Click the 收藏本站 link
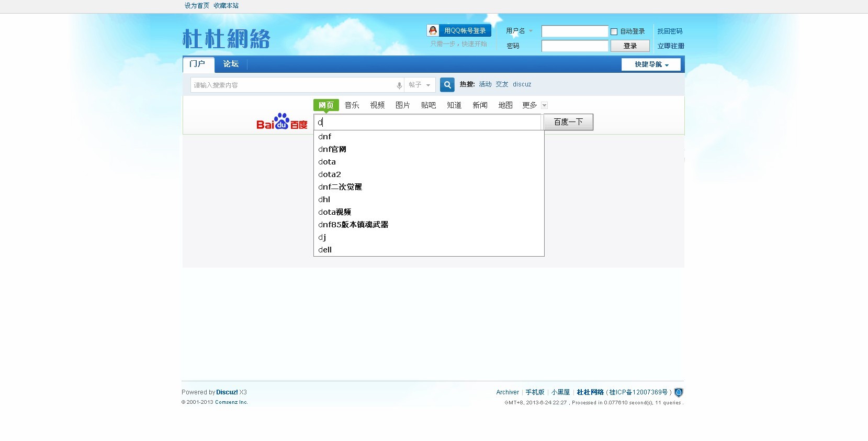The height and width of the screenshot is (441, 868). tap(226, 6)
